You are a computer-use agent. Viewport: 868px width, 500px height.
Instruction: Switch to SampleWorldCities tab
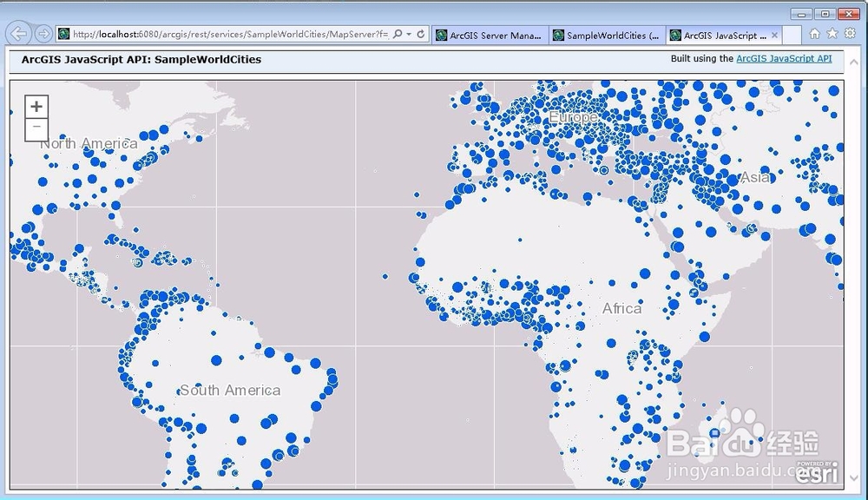click(x=608, y=36)
